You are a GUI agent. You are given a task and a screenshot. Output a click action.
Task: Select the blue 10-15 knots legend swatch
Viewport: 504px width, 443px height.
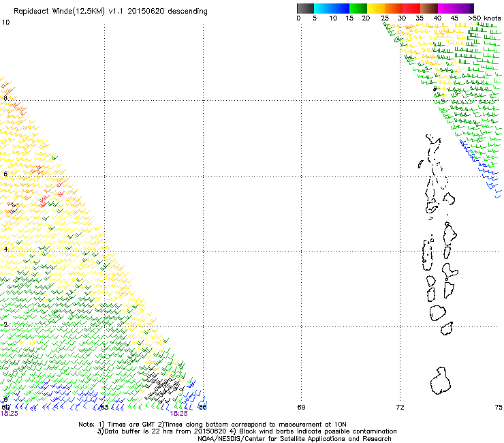[x=341, y=8]
